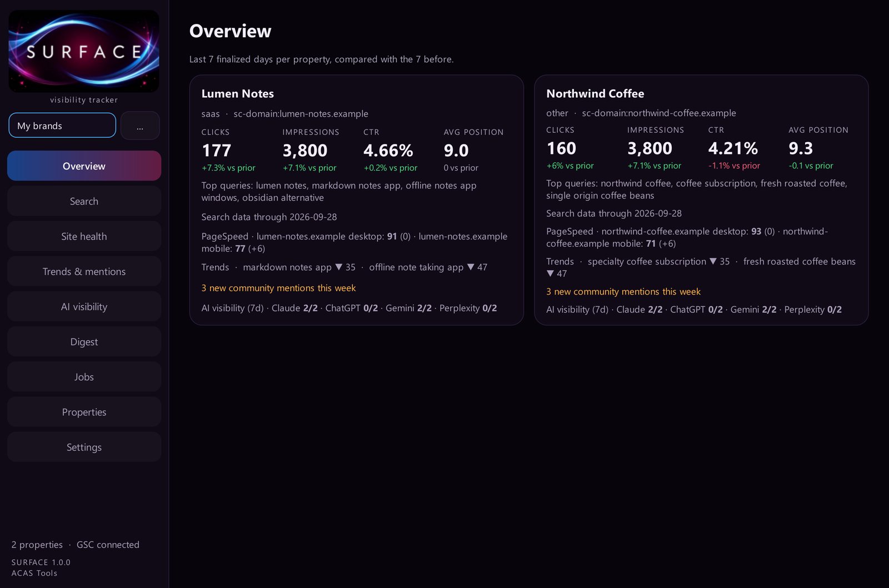889x588 pixels.
Task: Click Lumen Notes AI visibility line
Action: coord(349,308)
